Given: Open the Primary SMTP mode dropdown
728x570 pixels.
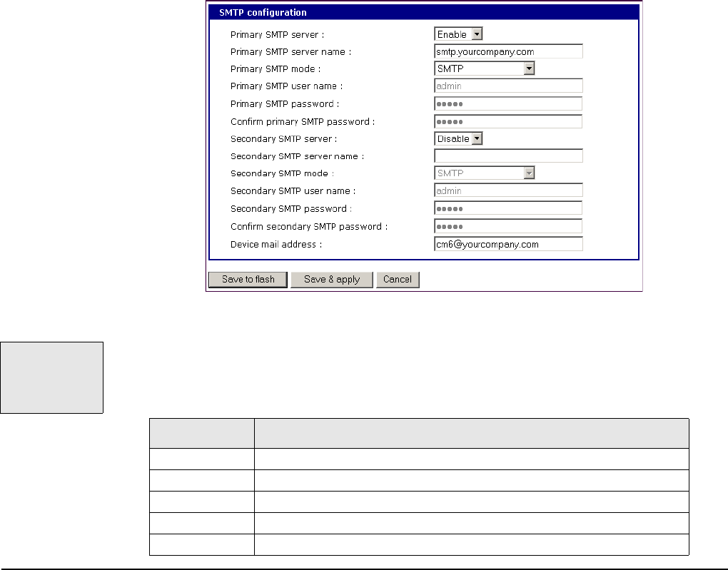Looking at the screenshot, I should (484, 68).
